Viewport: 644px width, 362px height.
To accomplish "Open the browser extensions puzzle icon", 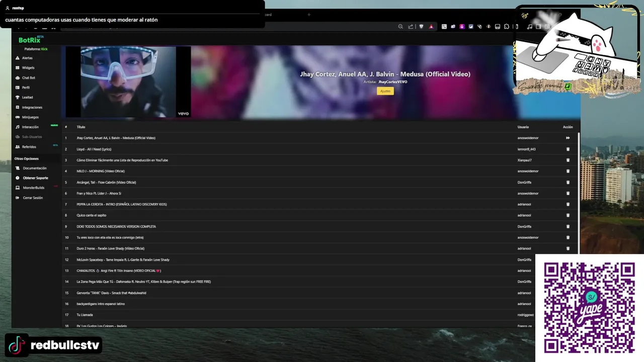I will tap(507, 27).
